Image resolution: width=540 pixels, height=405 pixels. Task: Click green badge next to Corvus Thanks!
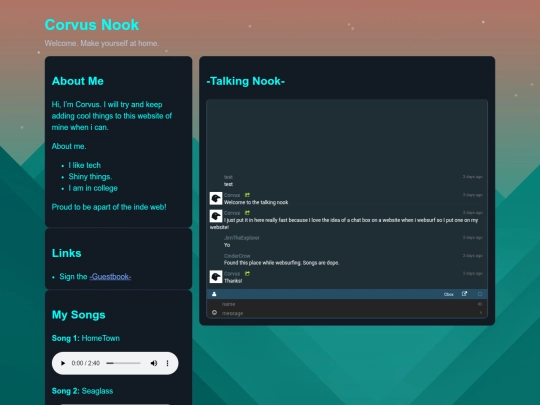[x=247, y=273]
